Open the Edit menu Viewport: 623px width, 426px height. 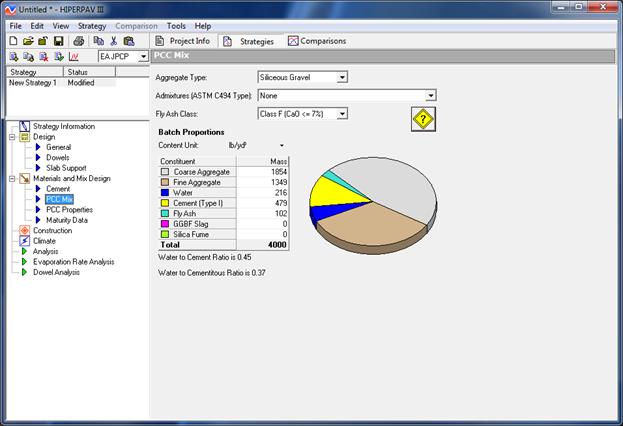37,26
